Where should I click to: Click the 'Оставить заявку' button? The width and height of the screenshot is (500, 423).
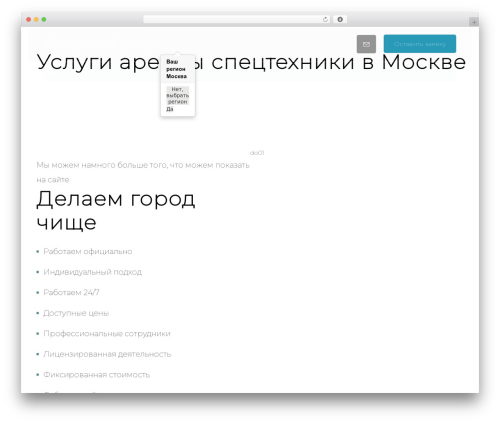click(420, 44)
